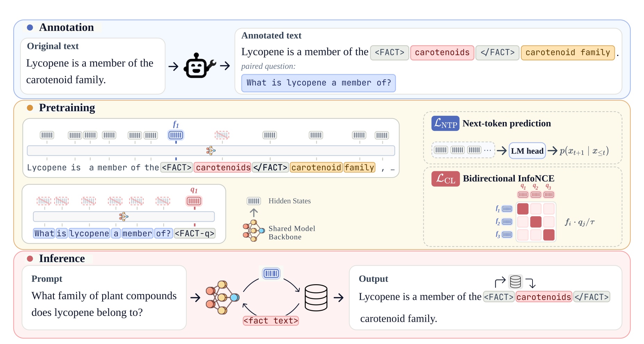The image size is (644, 344).
Task: Click the f2 row vector beside the matrix
Action: point(507,222)
